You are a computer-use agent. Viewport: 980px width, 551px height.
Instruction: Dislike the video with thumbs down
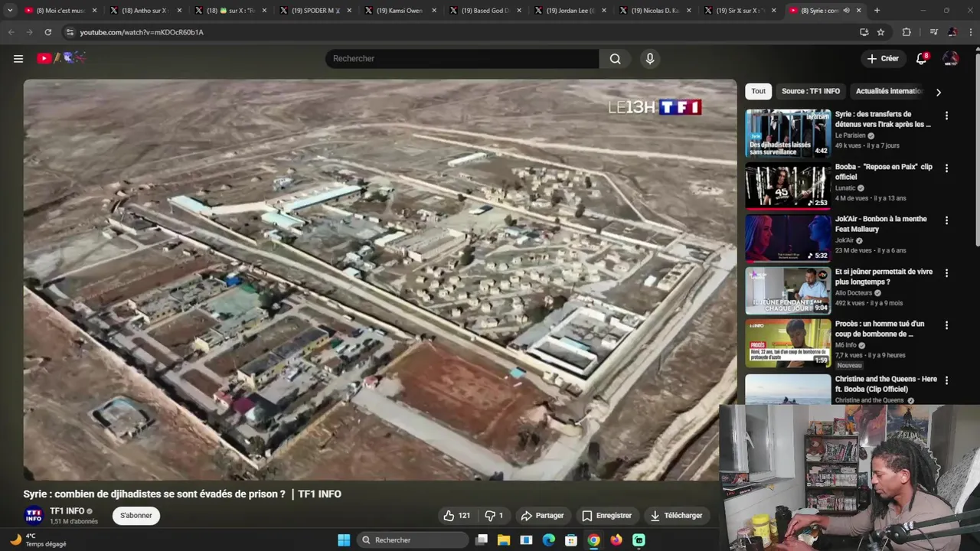(495, 516)
